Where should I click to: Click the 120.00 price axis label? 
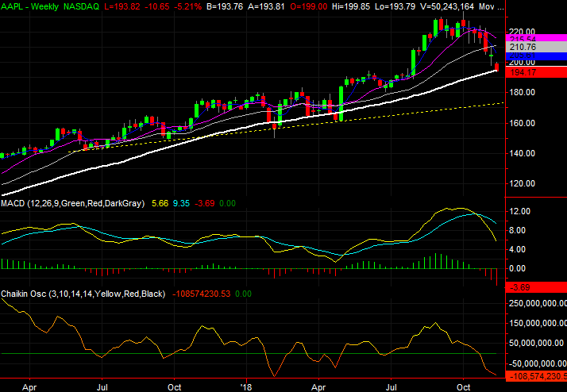pos(523,183)
